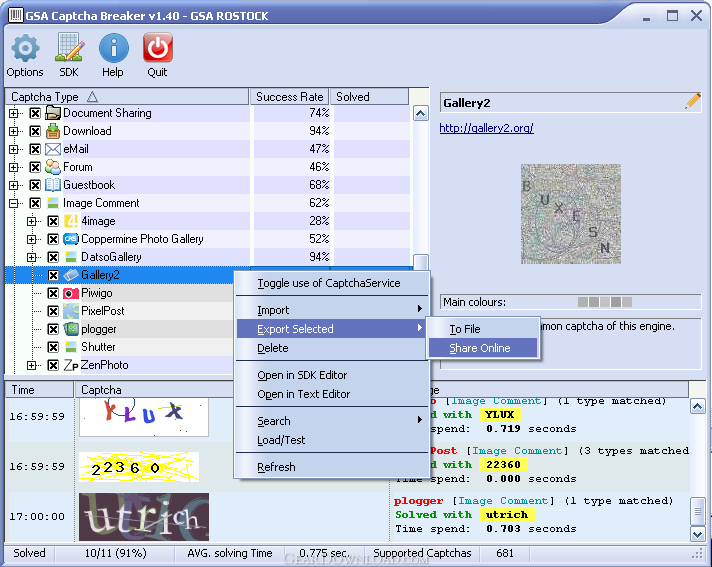Click the Shutter picture icon
This screenshot has width=712, height=567.
coord(71,347)
